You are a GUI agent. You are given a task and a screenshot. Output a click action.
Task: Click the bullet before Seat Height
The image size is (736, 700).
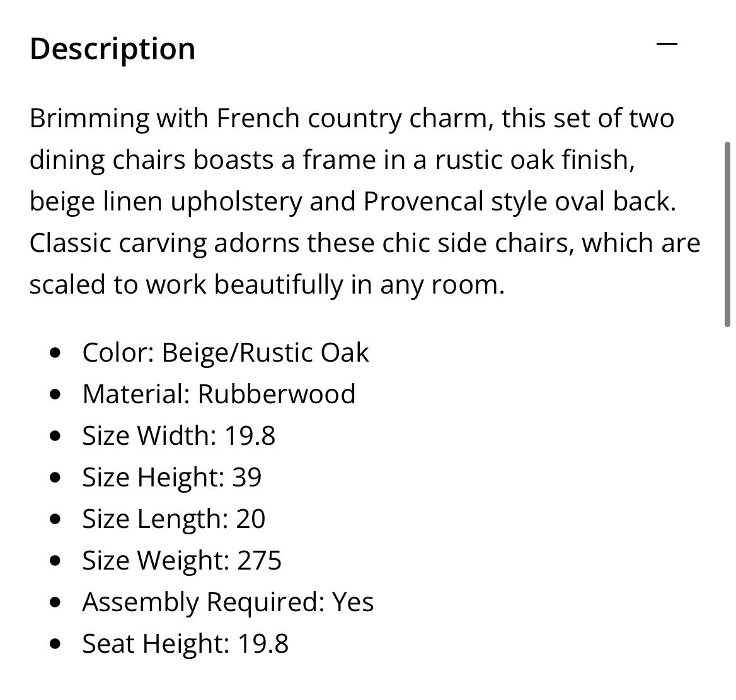55,644
